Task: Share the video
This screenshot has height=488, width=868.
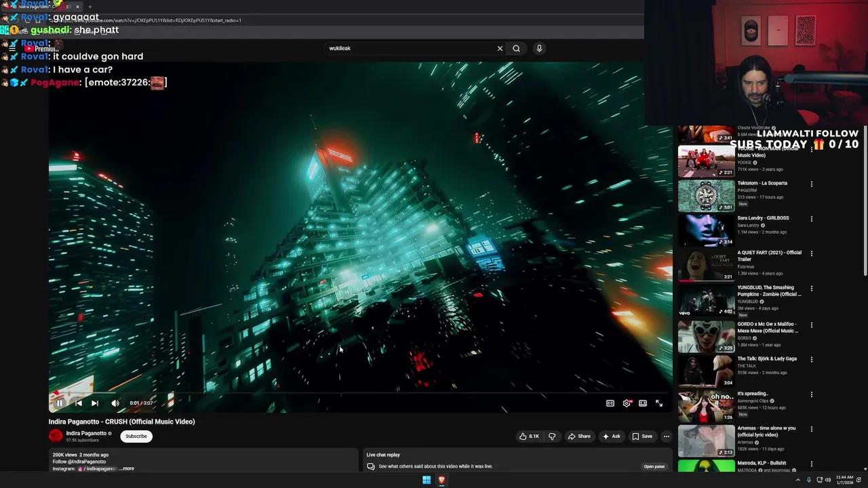Action: (579, 436)
